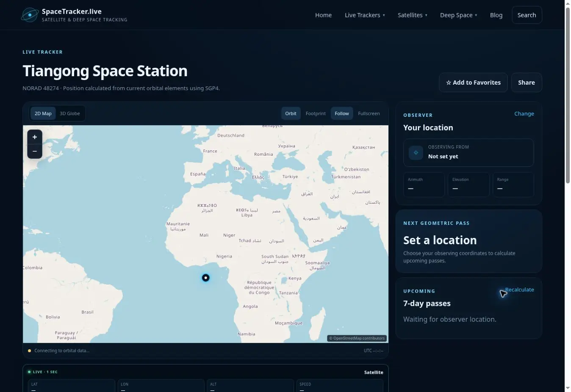
Task: Click the Share button
Action: pos(527,83)
